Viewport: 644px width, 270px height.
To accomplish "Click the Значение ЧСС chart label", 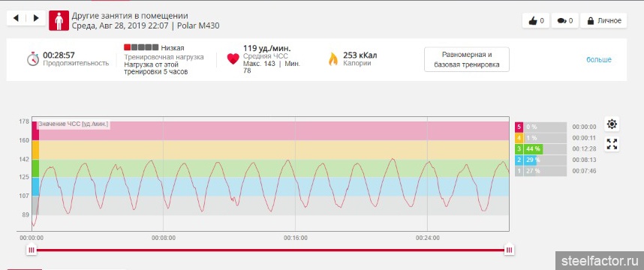I will [74, 124].
